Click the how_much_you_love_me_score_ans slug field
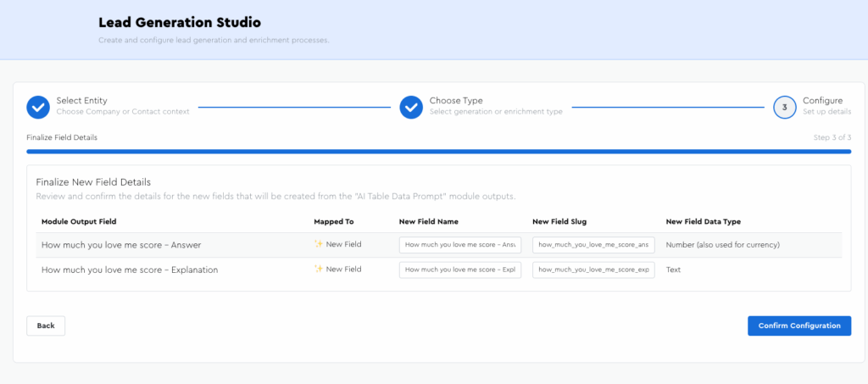Image resolution: width=868 pixels, height=384 pixels. coord(593,245)
